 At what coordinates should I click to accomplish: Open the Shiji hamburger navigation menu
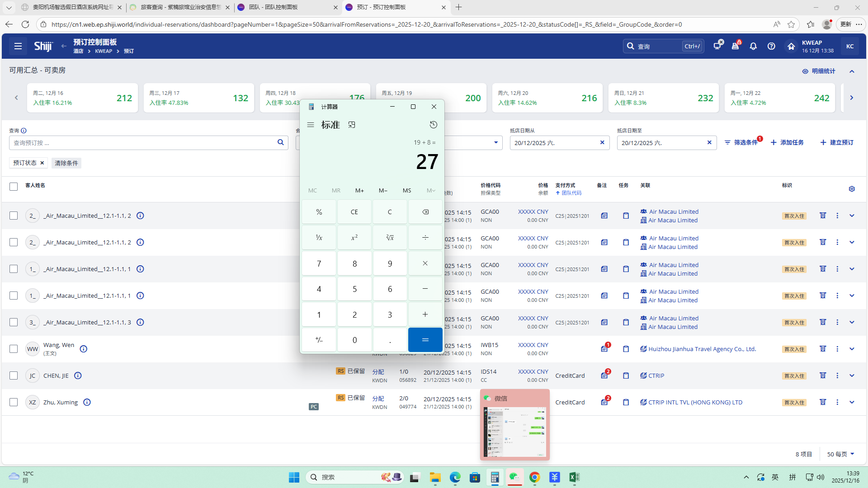pyautogui.click(x=18, y=46)
